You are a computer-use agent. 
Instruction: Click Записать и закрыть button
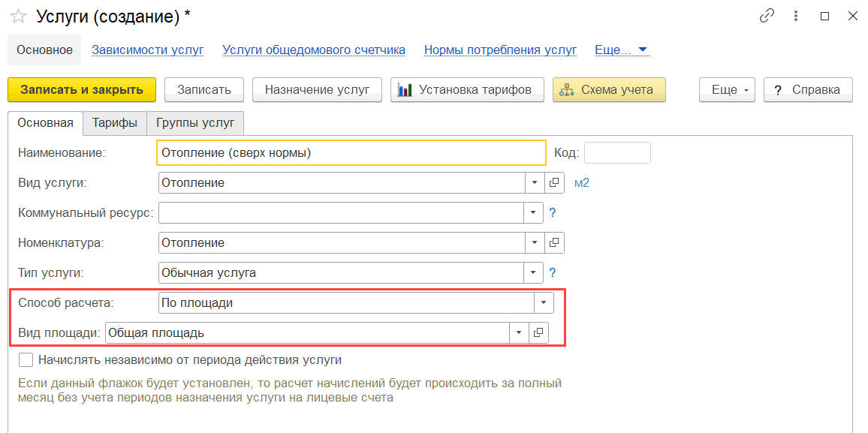82,89
